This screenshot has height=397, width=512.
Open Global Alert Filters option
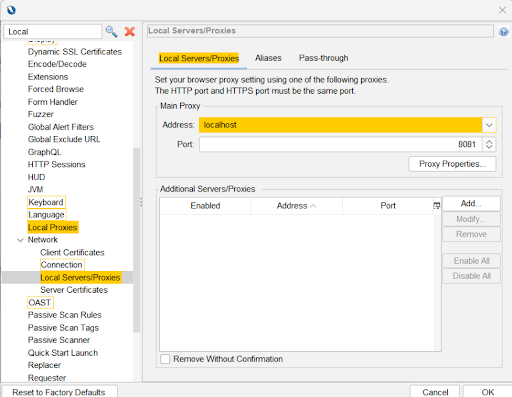coord(61,127)
